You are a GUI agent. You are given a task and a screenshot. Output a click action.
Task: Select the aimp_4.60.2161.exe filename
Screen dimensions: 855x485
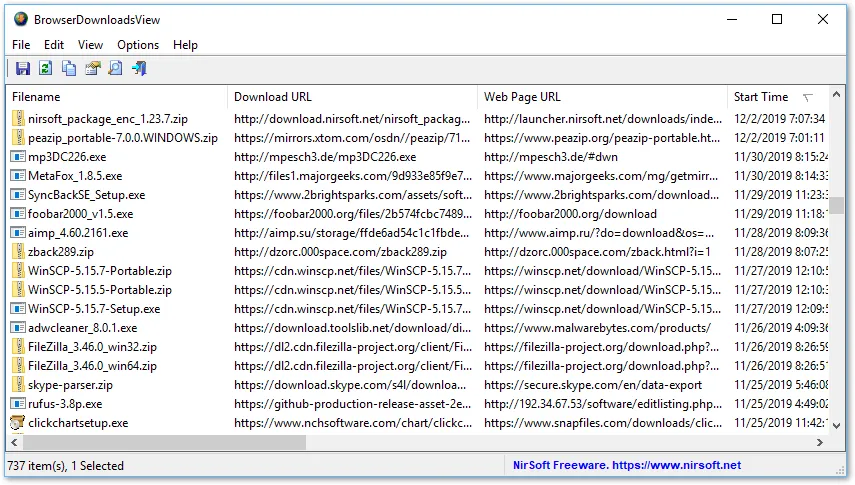78,233
